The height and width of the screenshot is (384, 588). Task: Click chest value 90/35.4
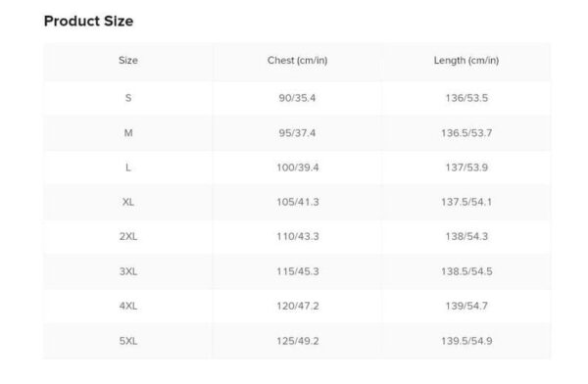click(x=297, y=98)
